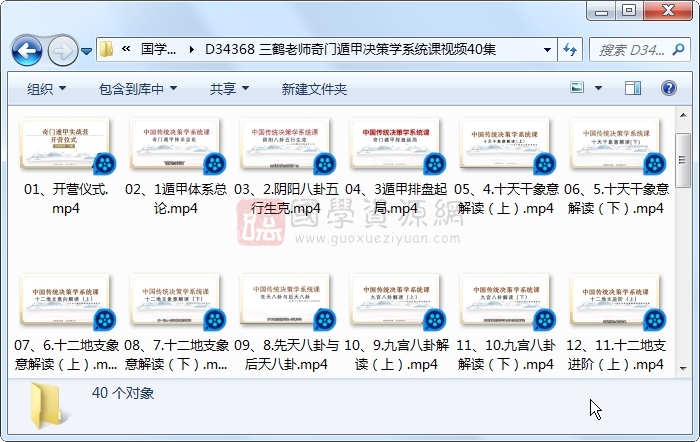
Task: Click file name 12、11.十二地支进阶(上).mp4
Action: coord(616,355)
